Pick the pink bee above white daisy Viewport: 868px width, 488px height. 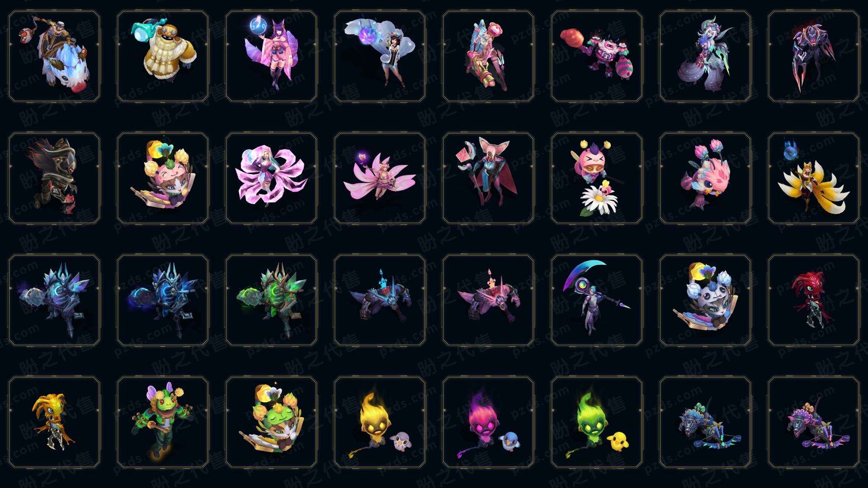[597, 178]
